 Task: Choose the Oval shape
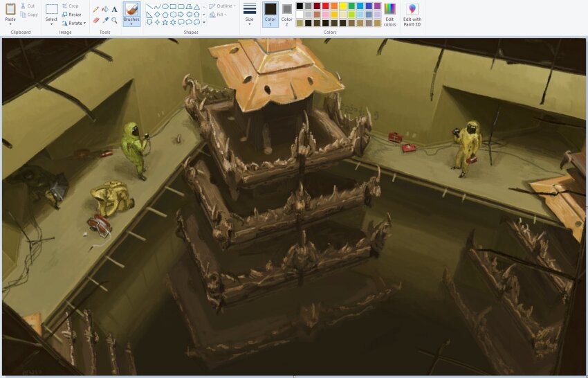coord(165,6)
